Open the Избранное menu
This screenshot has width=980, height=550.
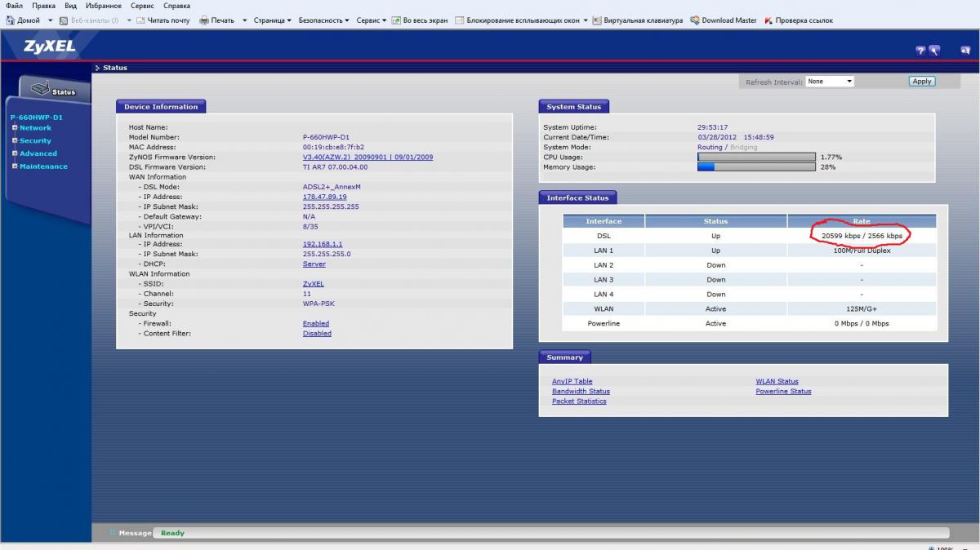coord(104,6)
